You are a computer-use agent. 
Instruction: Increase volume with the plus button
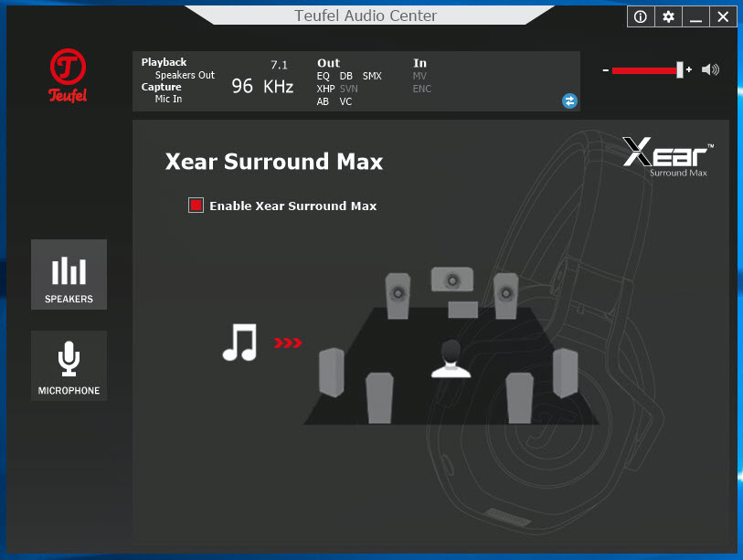689,69
